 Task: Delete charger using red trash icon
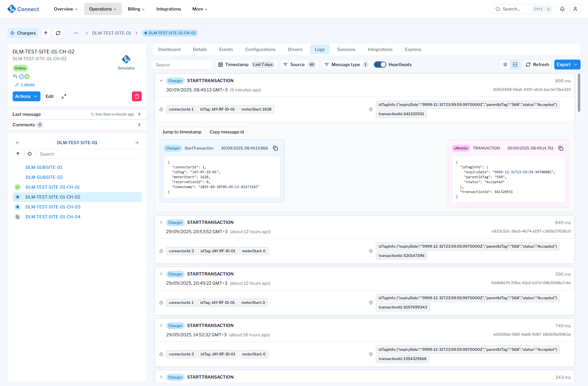point(137,96)
